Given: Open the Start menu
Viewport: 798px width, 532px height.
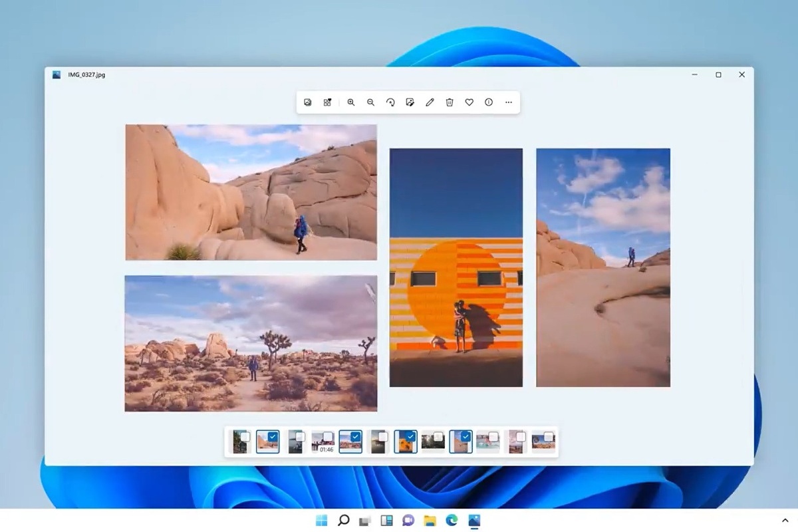Looking at the screenshot, I should [x=323, y=521].
